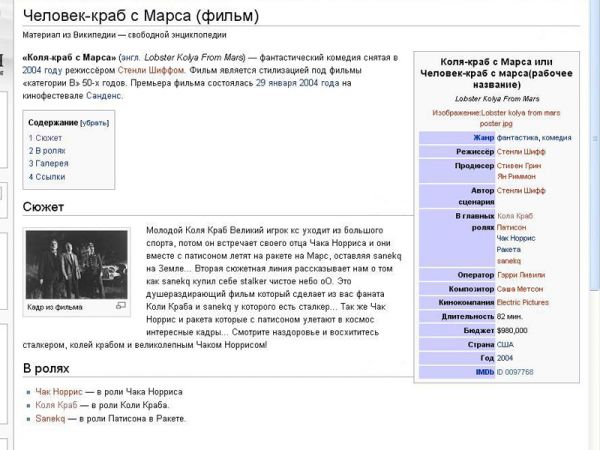Open 'Electric Pictures' company link

click(522, 302)
